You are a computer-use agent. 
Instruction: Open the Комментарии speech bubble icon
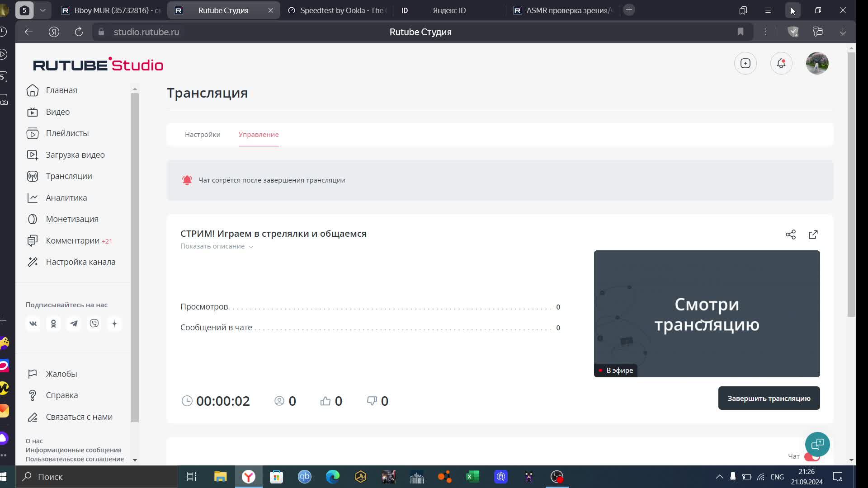pyautogui.click(x=33, y=241)
